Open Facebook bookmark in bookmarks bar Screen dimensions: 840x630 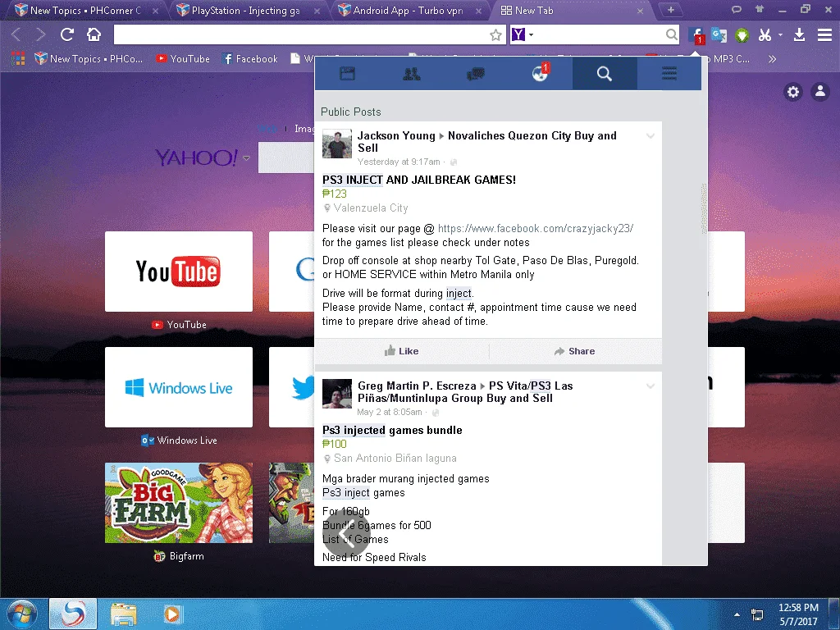250,58
